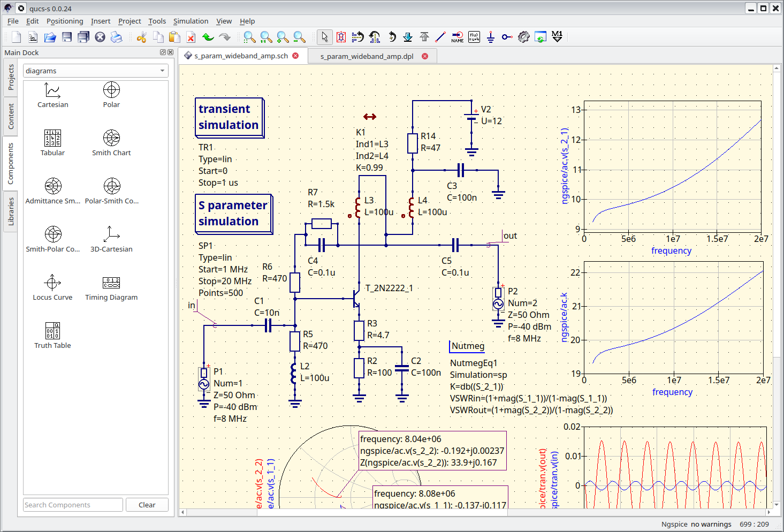The image size is (784, 532).
Task: Open the File menu
Action: tap(13, 21)
